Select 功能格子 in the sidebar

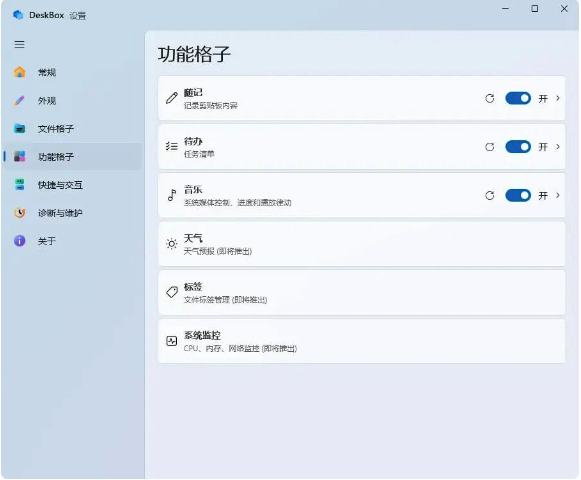pos(72,156)
